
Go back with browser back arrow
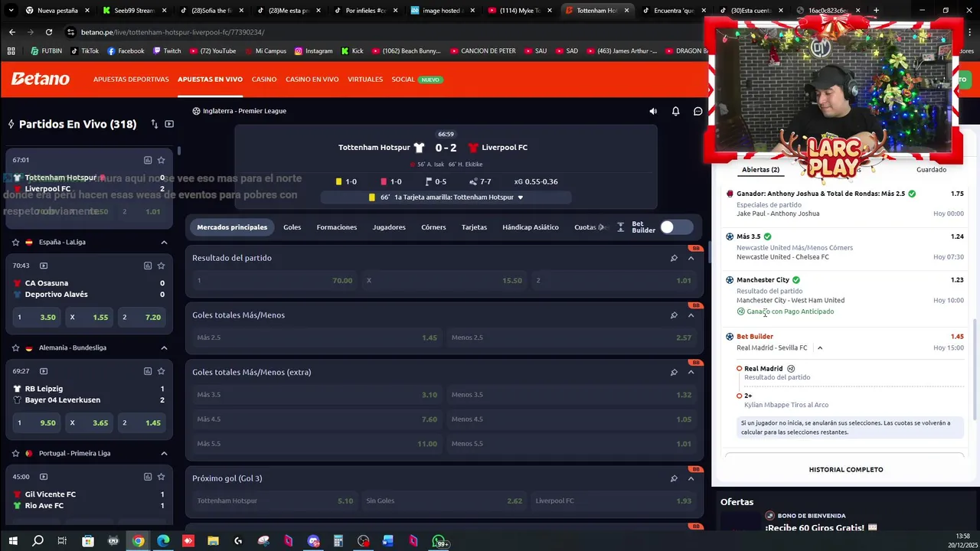point(11,32)
